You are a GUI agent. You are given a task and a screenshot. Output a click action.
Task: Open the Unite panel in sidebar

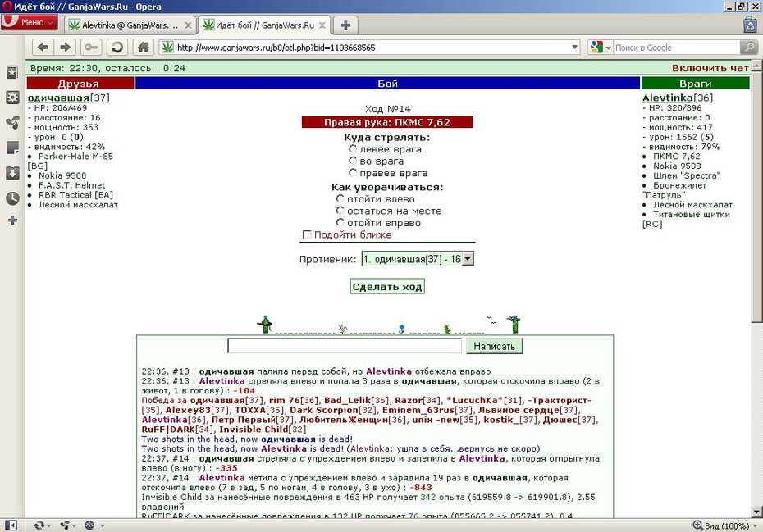(12, 122)
